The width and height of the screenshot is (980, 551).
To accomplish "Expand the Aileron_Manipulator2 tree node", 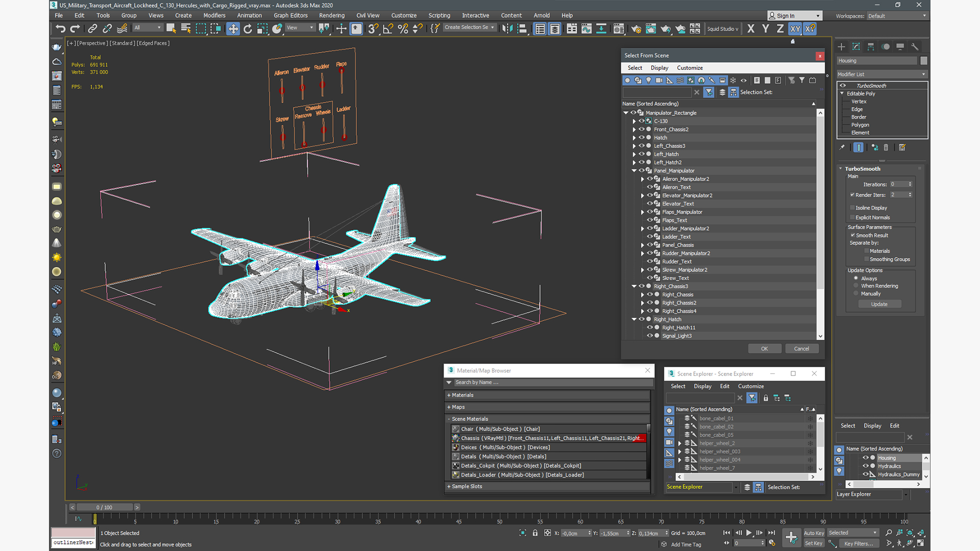I will tap(643, 179).
